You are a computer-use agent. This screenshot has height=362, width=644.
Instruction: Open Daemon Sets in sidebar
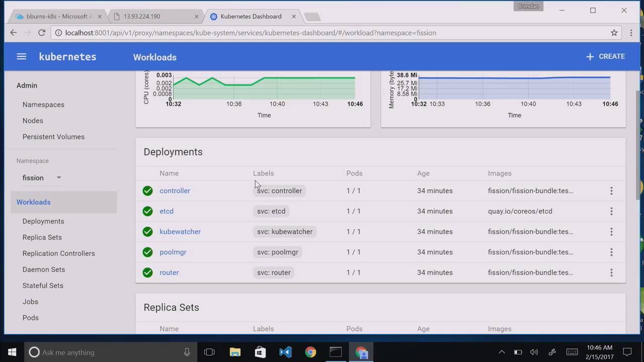[x=44, y=269]
